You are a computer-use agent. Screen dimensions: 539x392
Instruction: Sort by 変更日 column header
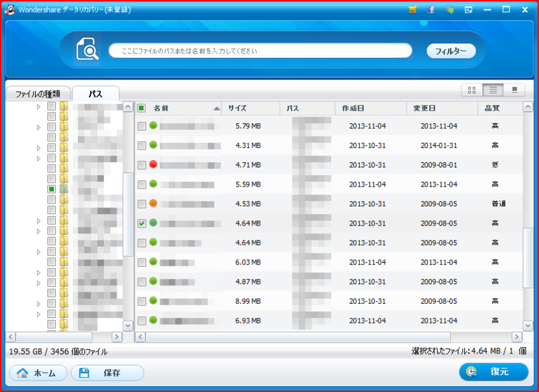(x=442, y=108)
